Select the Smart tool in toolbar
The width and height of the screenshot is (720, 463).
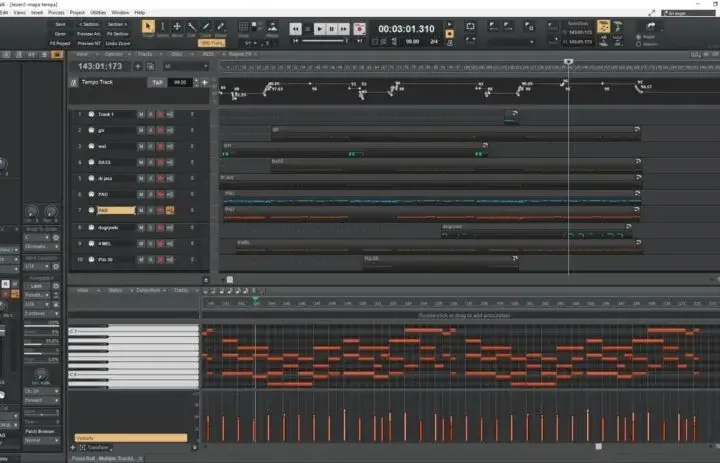coord(148,27)
